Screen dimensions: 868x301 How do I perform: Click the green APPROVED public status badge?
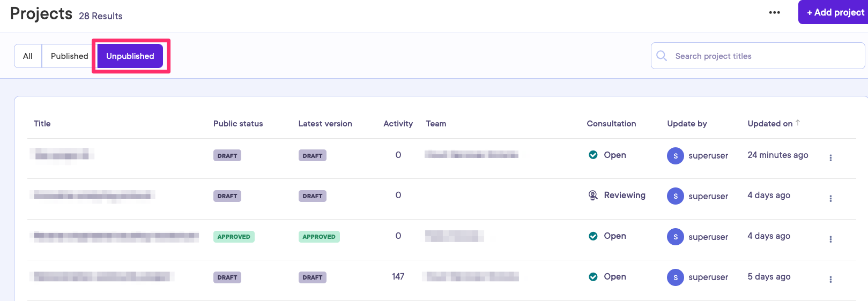click(234, 237)
